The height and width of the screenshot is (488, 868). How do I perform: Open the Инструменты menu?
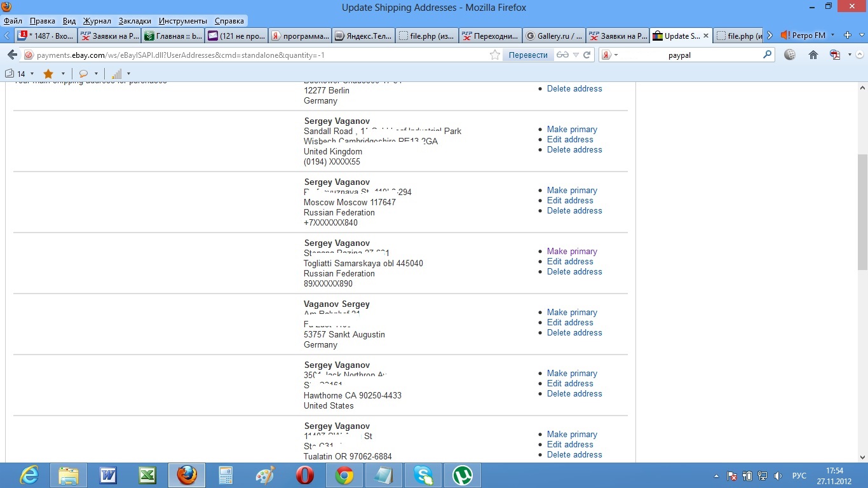coord(182,21)
